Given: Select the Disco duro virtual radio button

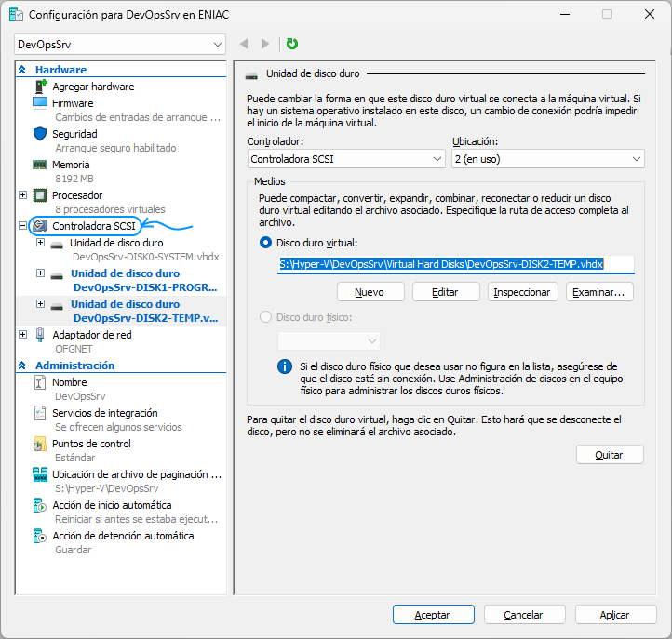Looking at the screenshot, I should coord(265,243).
